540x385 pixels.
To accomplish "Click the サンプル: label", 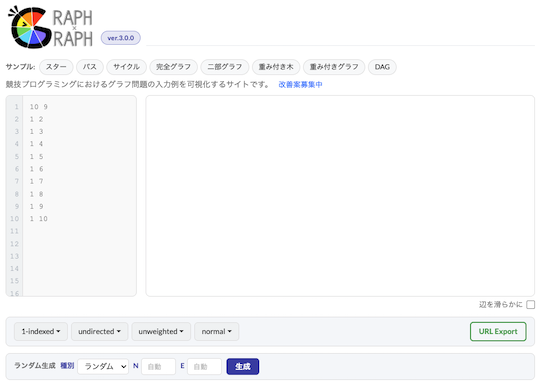I will point(20,67).
